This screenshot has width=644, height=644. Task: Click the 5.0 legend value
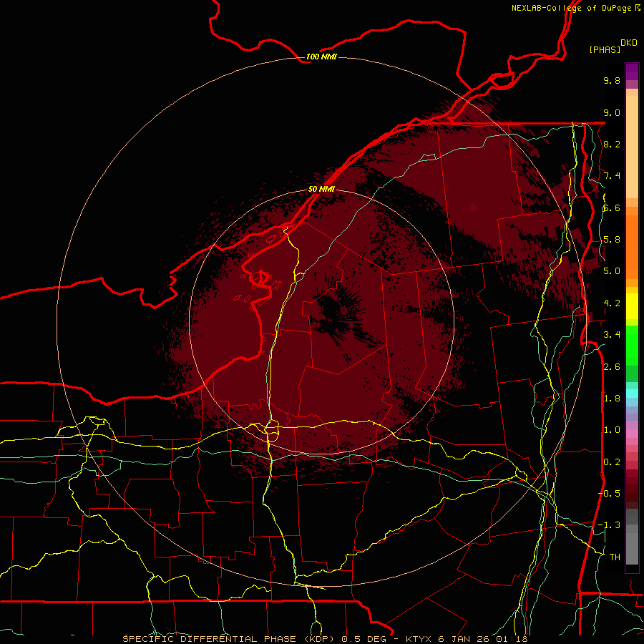[612, 271]
